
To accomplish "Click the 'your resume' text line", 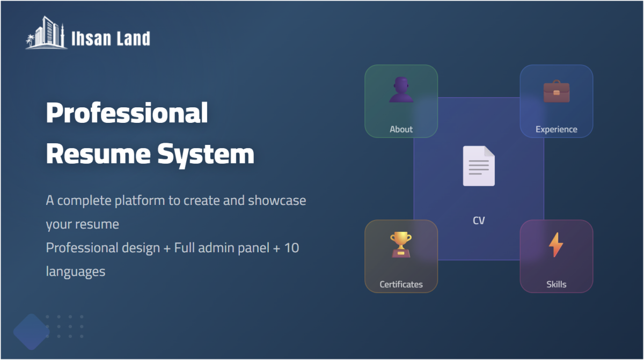I will [82, 224].
